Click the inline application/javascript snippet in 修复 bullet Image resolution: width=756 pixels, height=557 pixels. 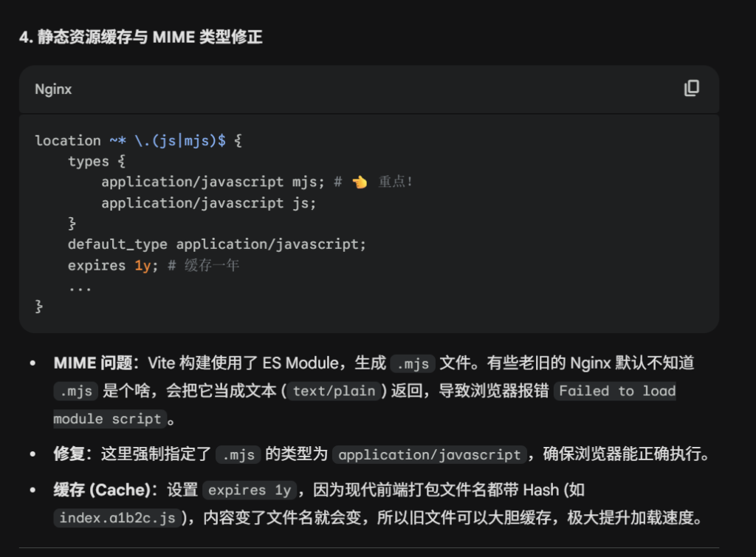point(428,454)
